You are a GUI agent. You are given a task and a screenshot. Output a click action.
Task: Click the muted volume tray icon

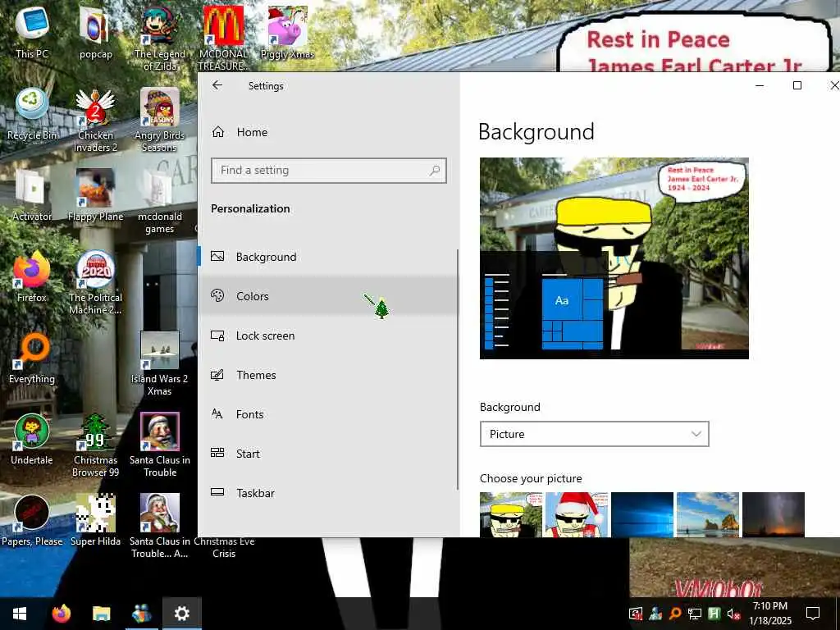733,614
